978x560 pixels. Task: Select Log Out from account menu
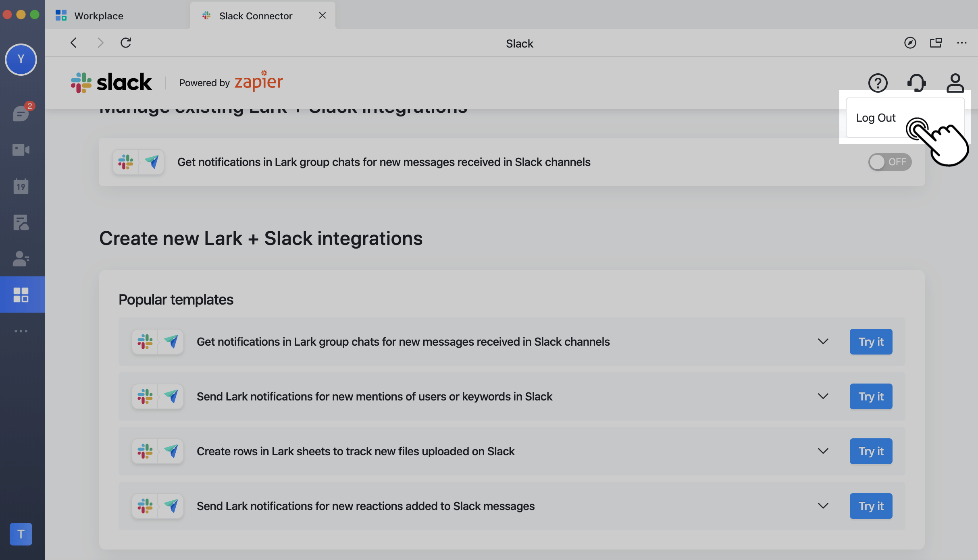(876, 118)
